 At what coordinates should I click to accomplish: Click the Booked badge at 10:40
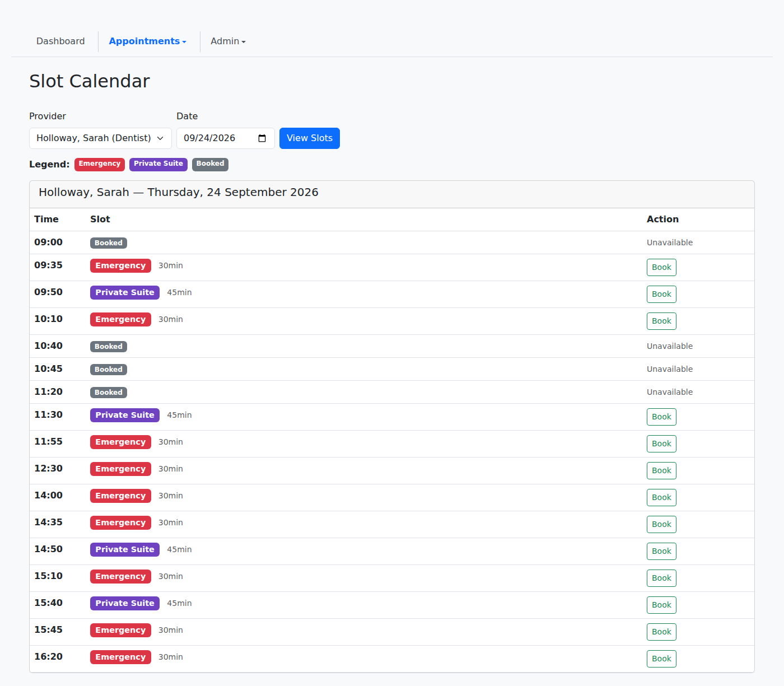(x=109, y=347)
